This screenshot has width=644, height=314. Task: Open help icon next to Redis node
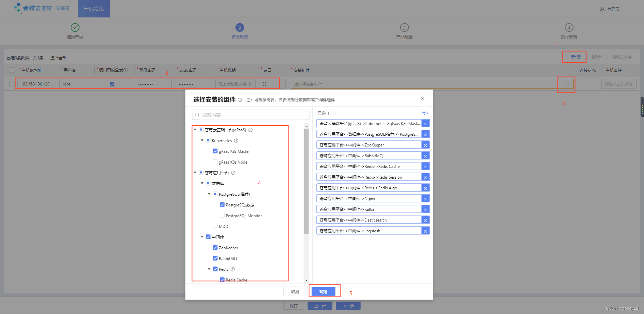[233, 269]
